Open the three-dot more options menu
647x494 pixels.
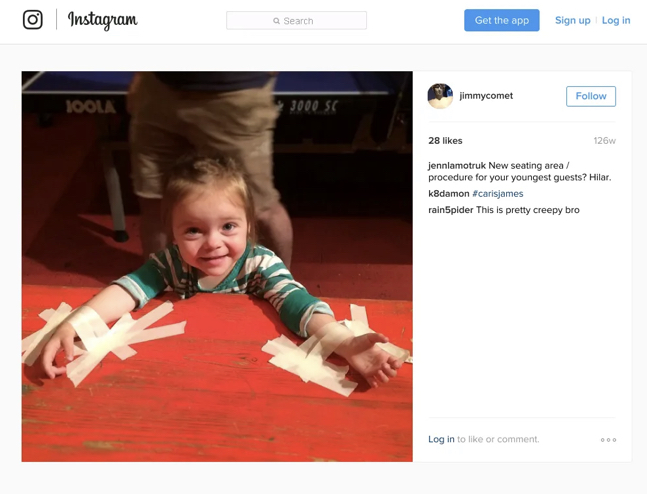608,440
